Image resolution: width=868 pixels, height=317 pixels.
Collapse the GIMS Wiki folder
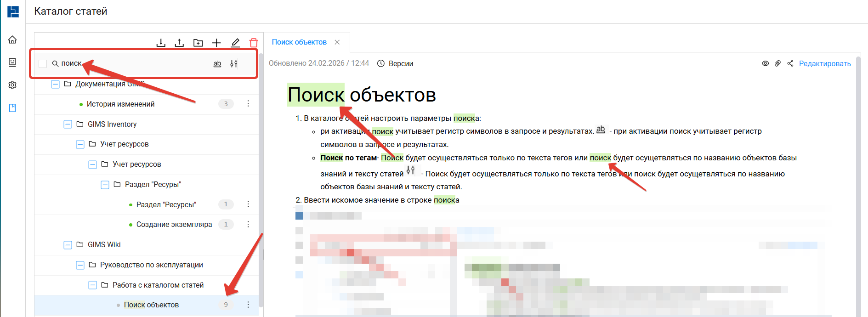[x=68, y=245]
